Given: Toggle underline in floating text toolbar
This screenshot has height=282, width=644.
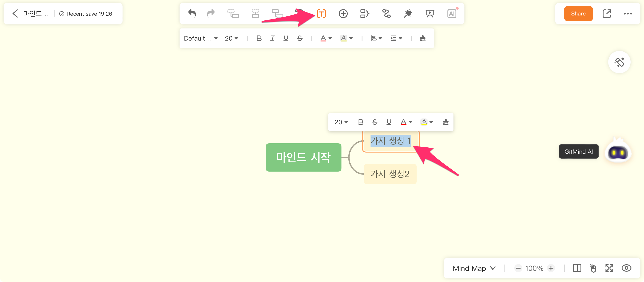Looking at the screenshot, I should coord(389,122).
